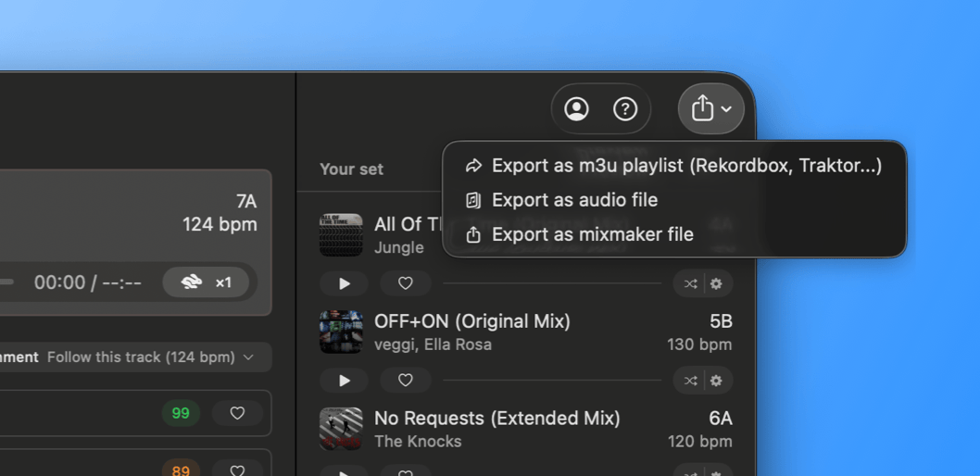The width and height of the screenshot is (980, 476).
Task: Choose Export as mixmaker file
Action: 592,234
